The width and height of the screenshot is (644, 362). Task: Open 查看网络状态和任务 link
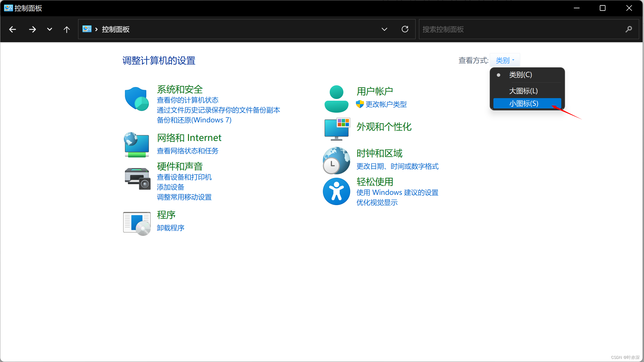pyautogui.click(x=188, y=151)
